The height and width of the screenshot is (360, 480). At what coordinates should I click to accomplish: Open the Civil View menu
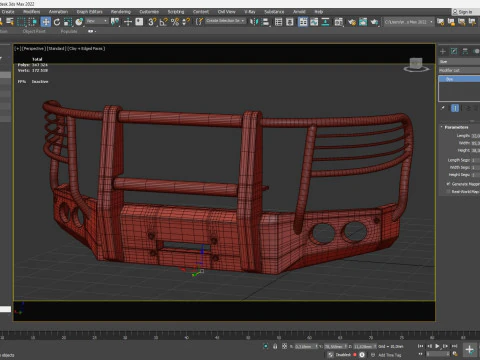coord(227,12)
